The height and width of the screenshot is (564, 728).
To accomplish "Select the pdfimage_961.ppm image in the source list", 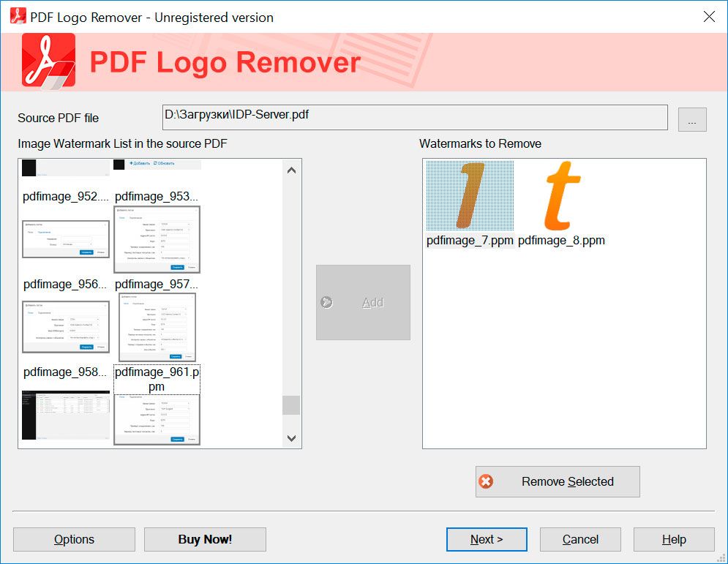I will click(x=157, y=377).
